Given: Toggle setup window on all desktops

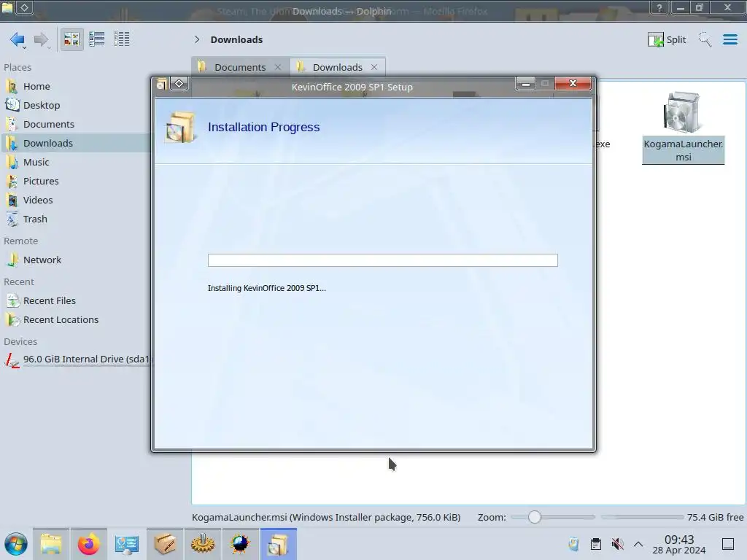Looking at the screenshot, I should pos(179,84).
